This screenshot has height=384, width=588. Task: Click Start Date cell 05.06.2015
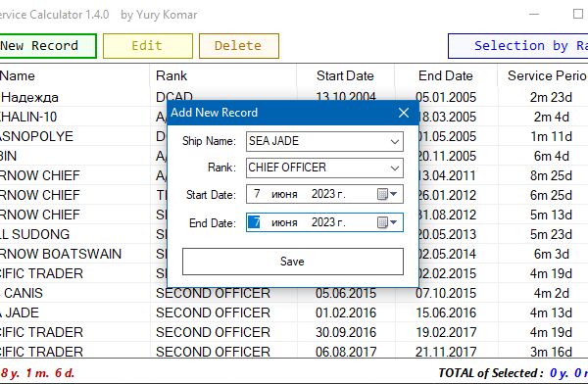(346, 293)
